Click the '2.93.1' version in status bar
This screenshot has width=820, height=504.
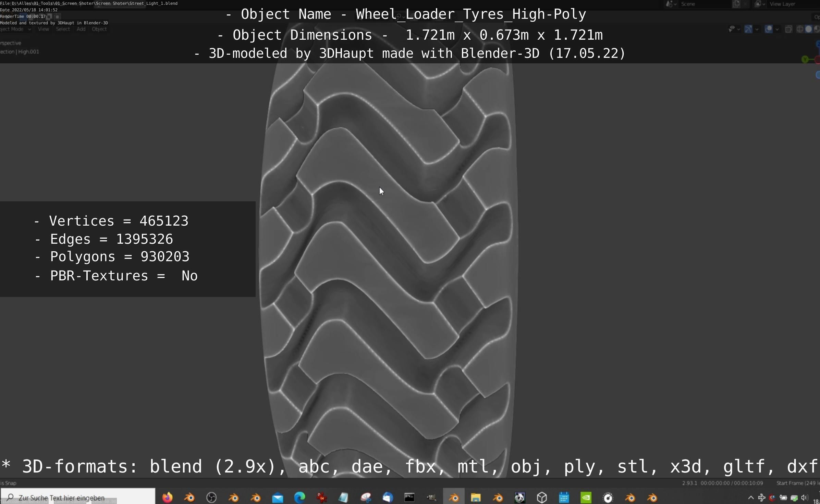[689, 483]
